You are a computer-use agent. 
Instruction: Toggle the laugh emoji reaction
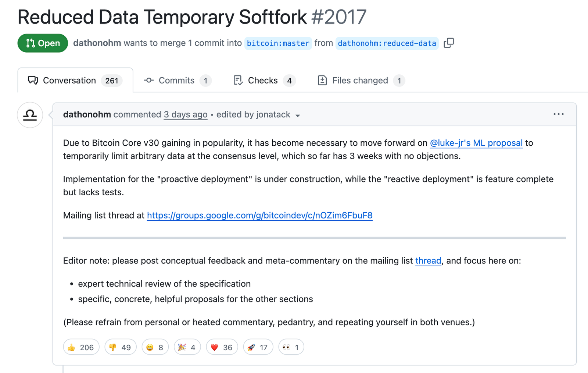155,347
